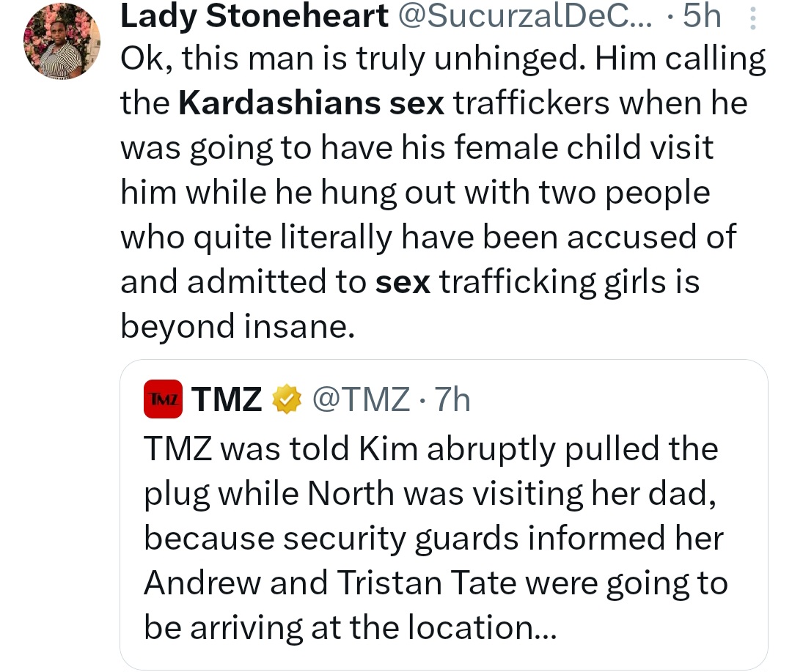Click the Lady Stoneheart display name

(254, 16)
